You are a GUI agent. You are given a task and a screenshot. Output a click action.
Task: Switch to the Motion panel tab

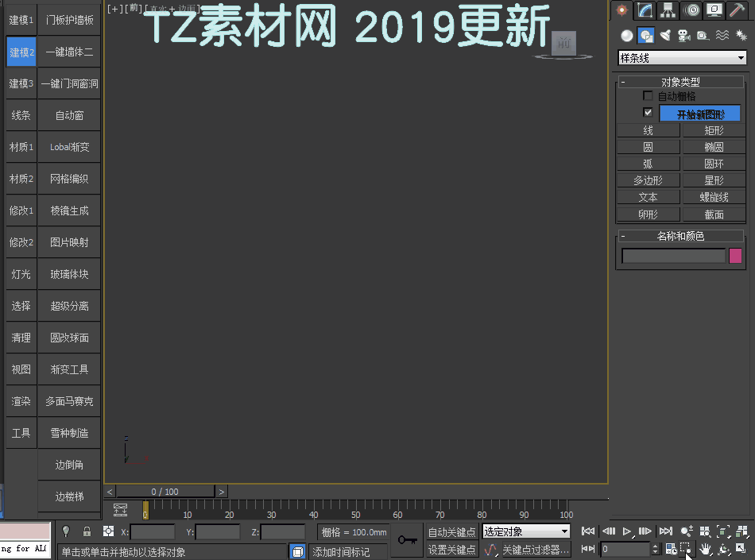(x=691, y=10)
